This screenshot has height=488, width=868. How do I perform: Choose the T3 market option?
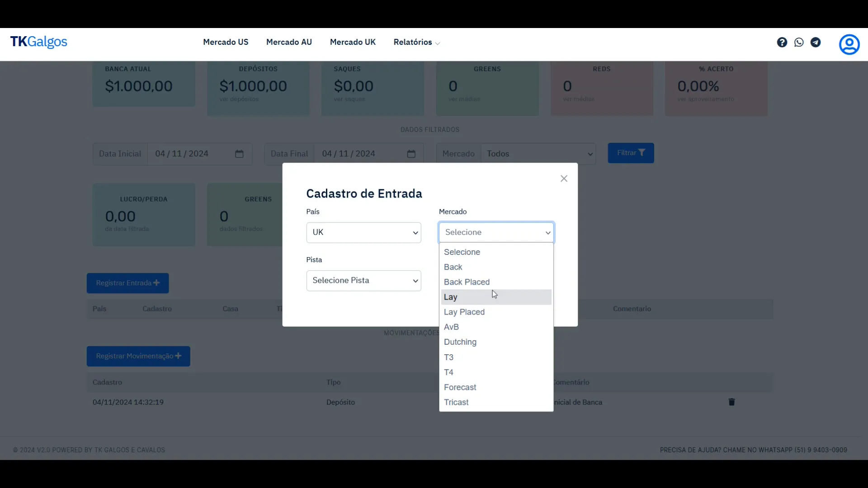(496, 357)
